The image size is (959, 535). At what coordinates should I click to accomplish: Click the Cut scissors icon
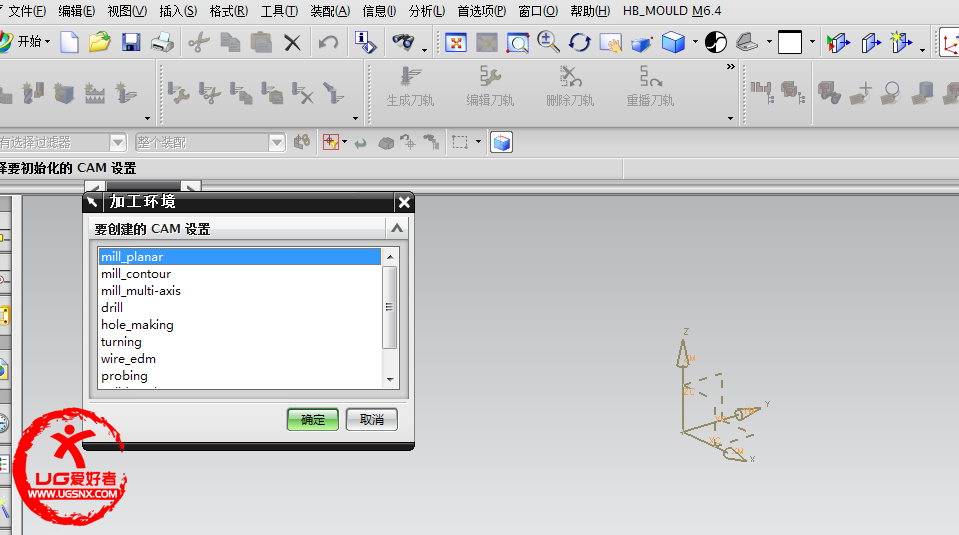point(198,42)
